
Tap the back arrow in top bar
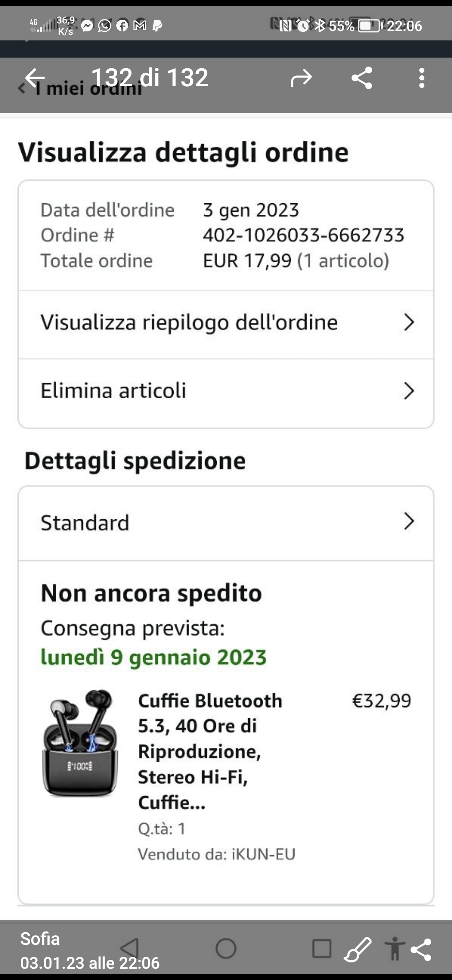click(x=35, y=78)
